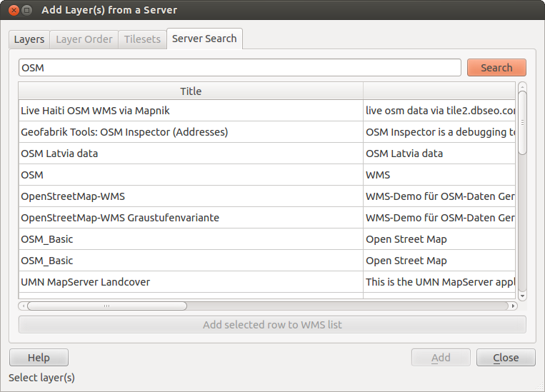Select the Live Haiti OSM WMS row
The image size is (545, 392).
pos(95,111)
